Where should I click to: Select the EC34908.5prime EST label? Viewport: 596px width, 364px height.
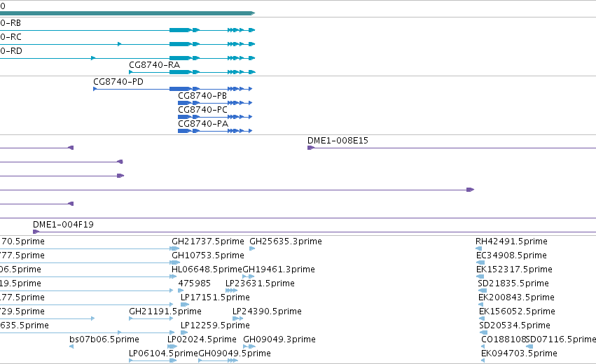[511, 255]
